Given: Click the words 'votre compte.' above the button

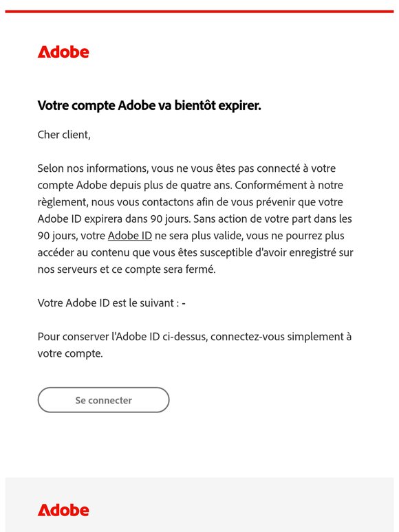Looking at the screenshot, I should click(x=70, y=353).
